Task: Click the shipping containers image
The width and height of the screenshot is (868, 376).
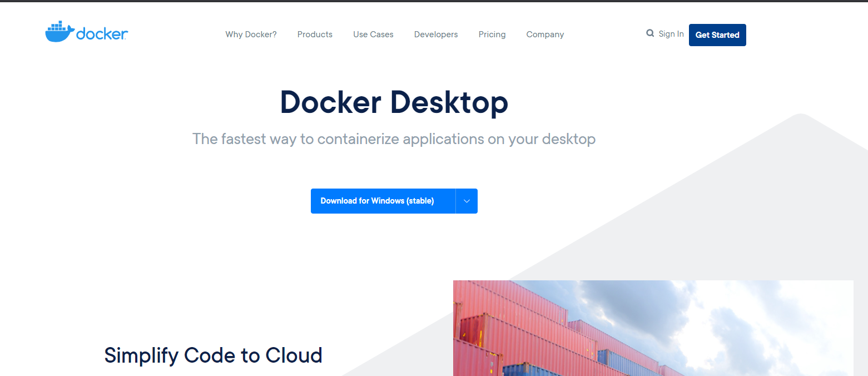Action: click(653, 328)
